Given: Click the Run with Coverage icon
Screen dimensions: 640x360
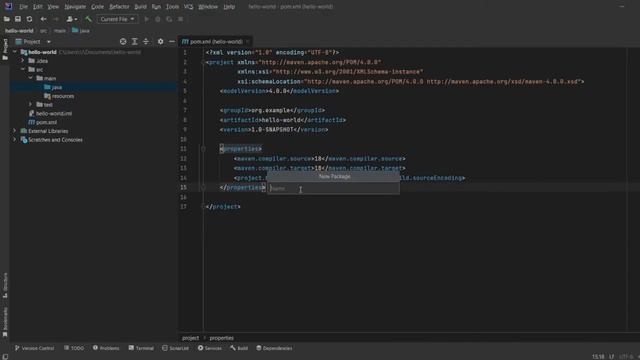Looking at the screenshot, I should coord(169,19).
